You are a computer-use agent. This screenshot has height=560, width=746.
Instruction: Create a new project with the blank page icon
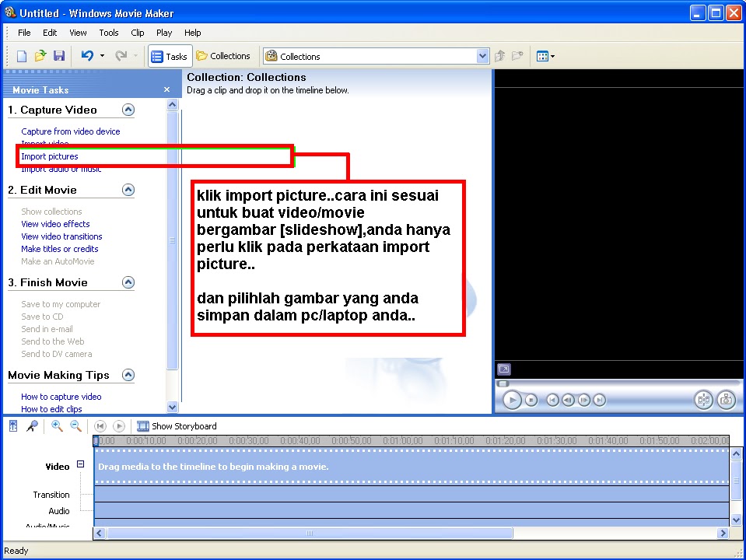click(22, 56)
